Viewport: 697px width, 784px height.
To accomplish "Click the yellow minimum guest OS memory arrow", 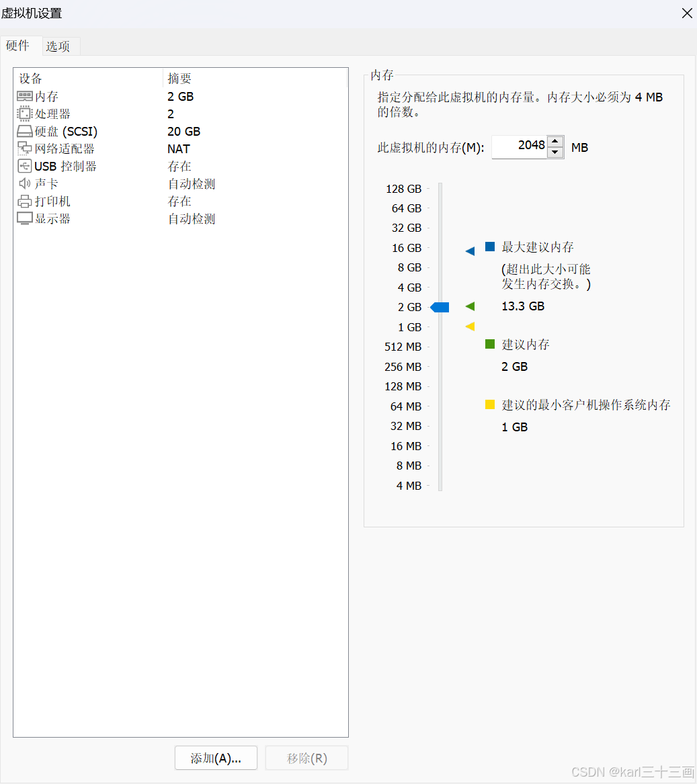I will coord(470,326).
